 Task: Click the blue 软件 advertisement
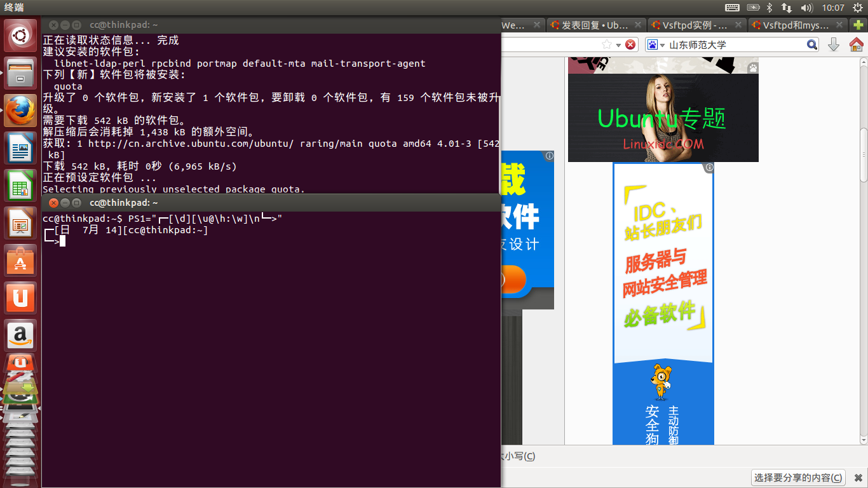[527, 230]
